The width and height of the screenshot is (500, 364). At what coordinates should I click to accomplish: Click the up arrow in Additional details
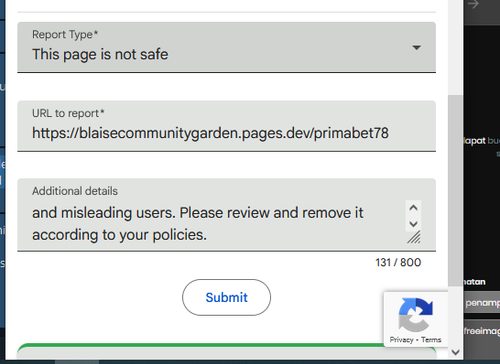pos(413,208)
